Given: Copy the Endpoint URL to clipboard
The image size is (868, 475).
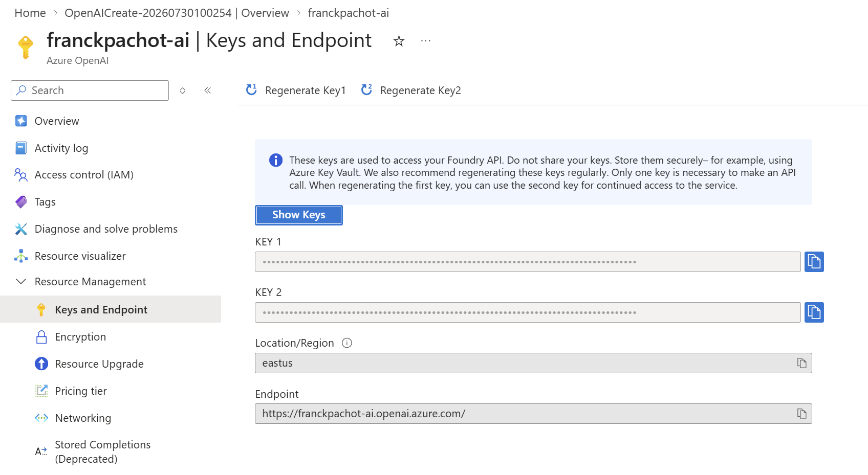Looking at the screenshot, I should point(802,414).
